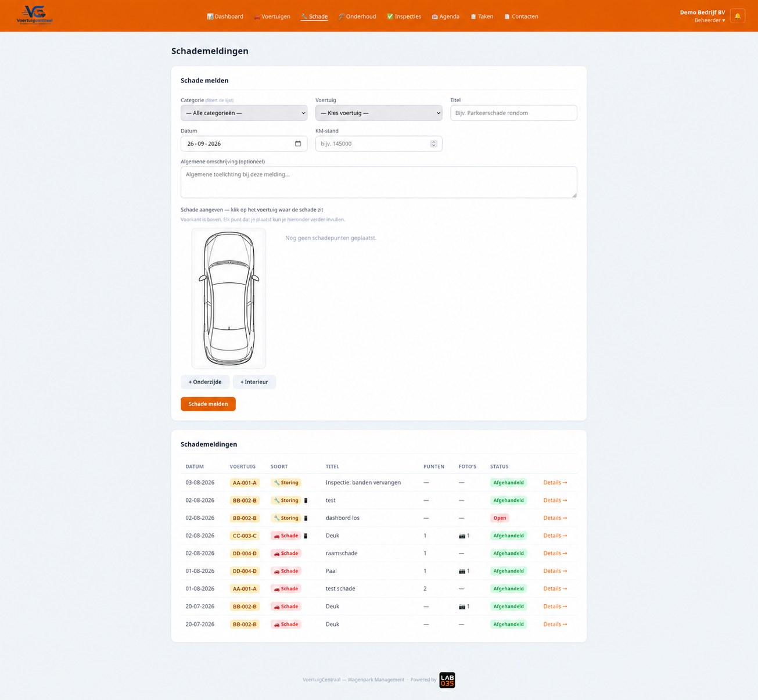Click the DD-004-D plate in the 'Paal' row
Image resolution: width=758 pixels, height=700 pixels.
tap(245, 571)
